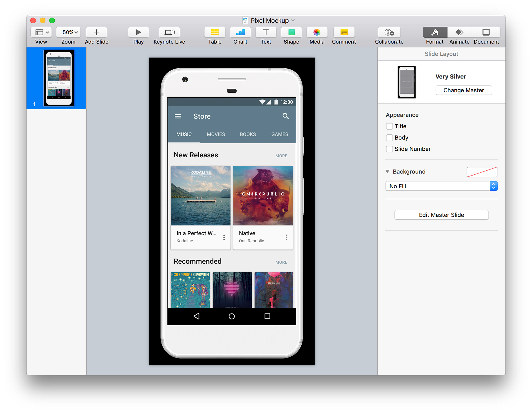Open the Shape picker
The width and height of the screenshot is (532, 413).
(x=291, y=32)
